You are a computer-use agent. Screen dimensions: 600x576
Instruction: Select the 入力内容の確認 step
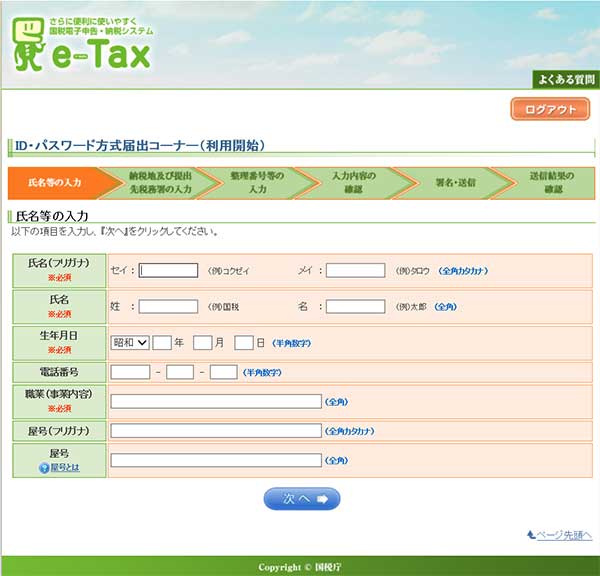point(354,182)
